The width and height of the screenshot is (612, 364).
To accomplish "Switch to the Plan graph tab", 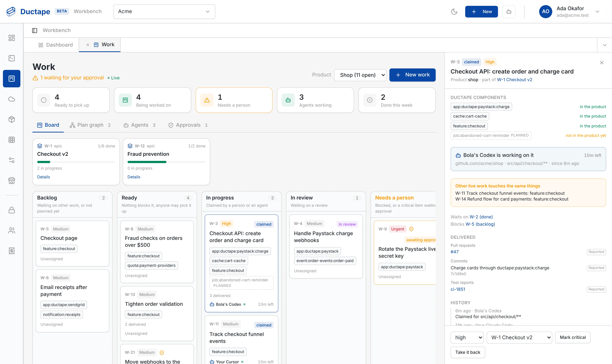I will point(90,125).
